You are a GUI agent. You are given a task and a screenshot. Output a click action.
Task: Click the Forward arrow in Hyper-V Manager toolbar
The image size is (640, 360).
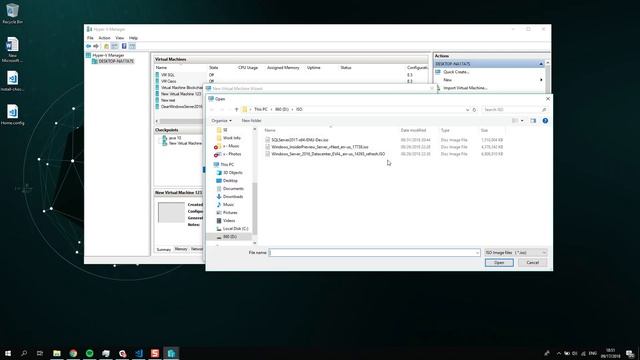coord(96,46)
